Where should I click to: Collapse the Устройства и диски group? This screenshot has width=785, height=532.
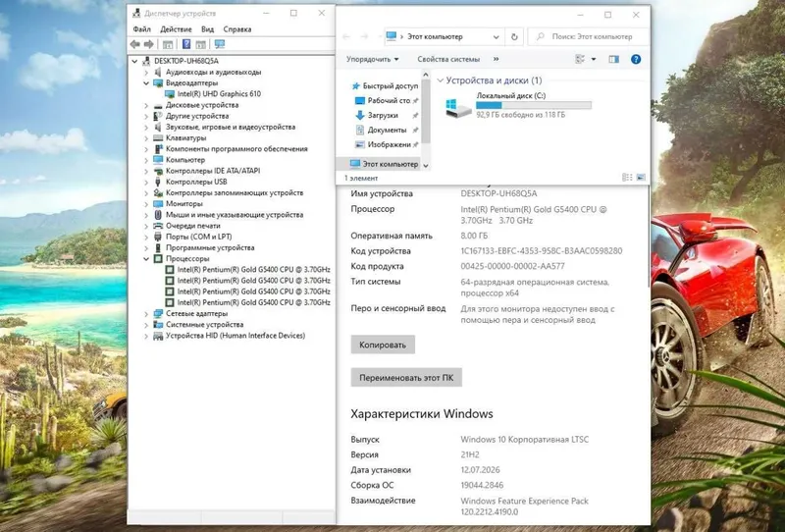(440, 80)
